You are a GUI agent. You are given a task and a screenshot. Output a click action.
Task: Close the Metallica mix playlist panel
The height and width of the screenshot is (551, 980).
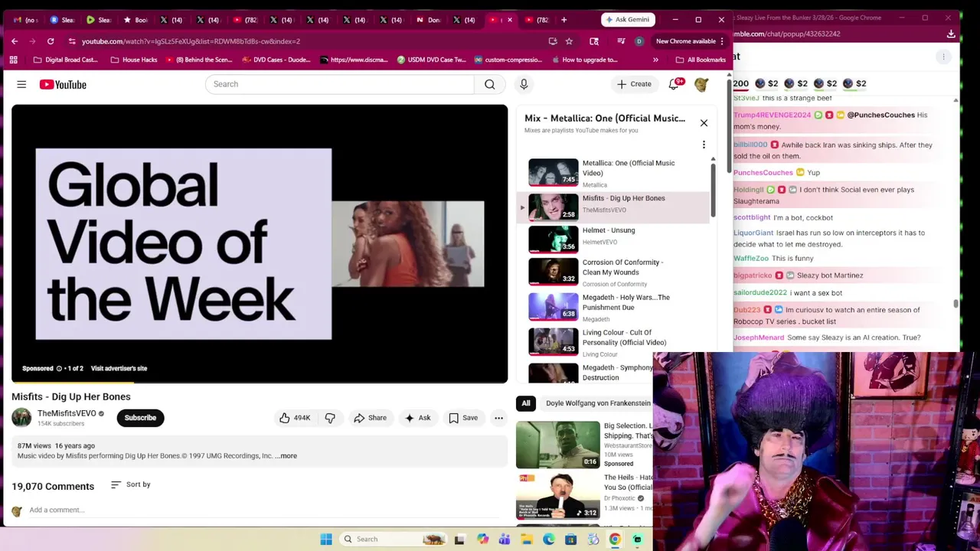704,122
